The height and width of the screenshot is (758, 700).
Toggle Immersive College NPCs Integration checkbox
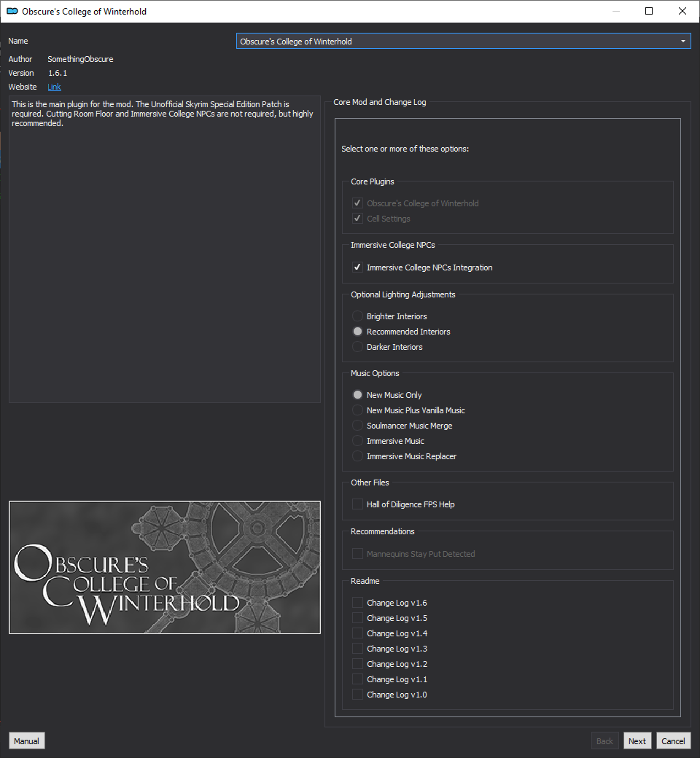[x=357, y=267]
